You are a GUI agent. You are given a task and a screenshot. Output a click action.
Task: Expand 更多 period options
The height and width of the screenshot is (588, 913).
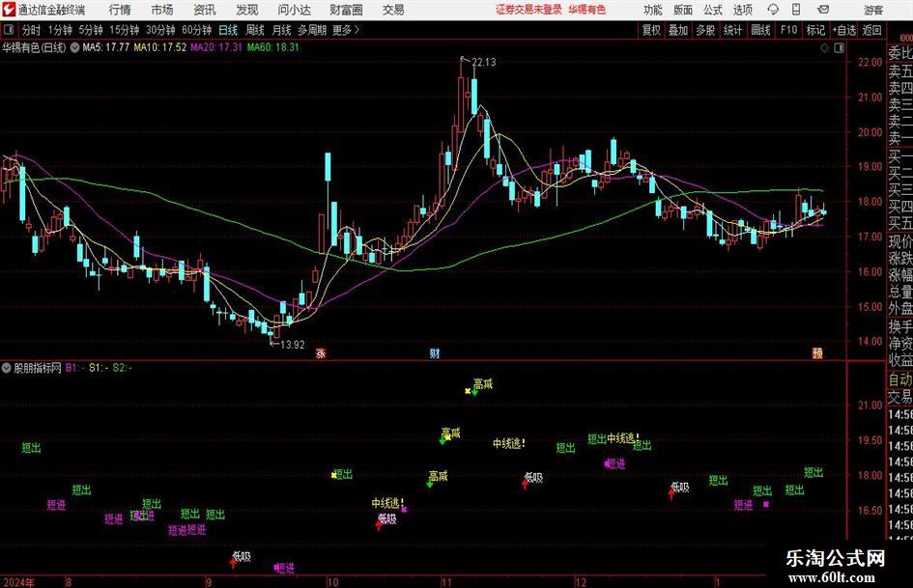[x=346, y=30]
